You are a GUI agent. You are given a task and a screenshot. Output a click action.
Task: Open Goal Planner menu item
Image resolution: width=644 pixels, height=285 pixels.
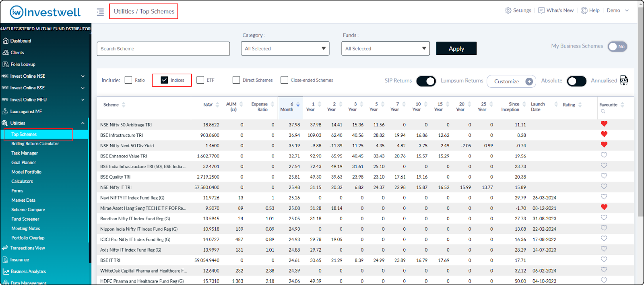pyautogui.click(x=24, y=163)
